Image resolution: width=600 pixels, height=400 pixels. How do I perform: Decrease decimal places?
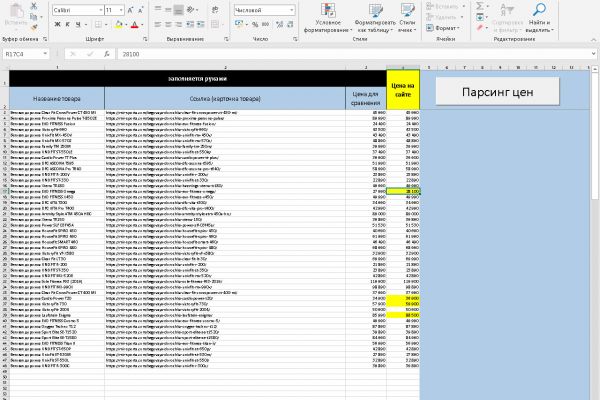point(290,24)
